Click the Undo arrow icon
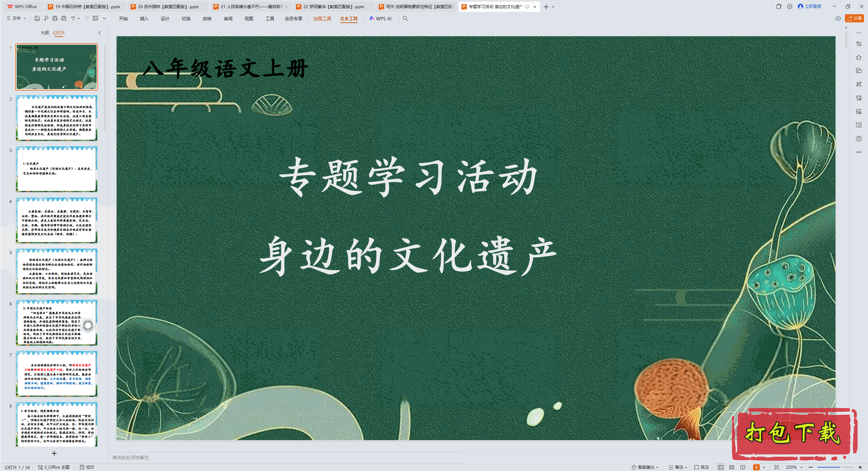 (73, 18)
